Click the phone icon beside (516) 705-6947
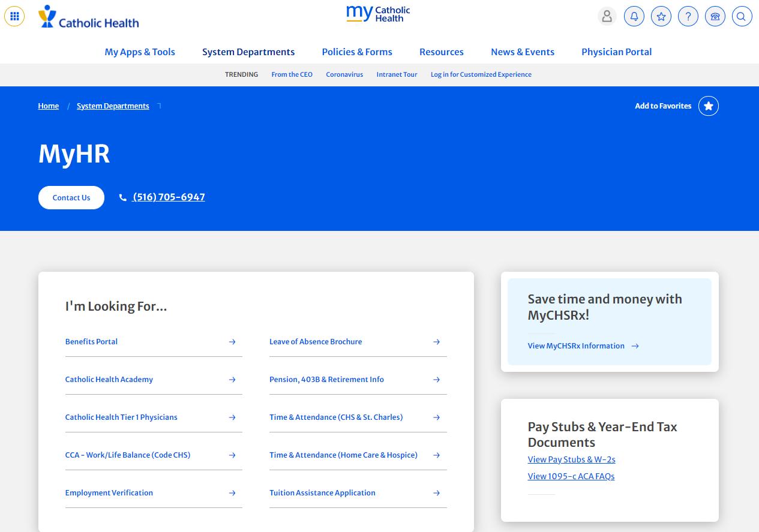The width and height of the screenshot is (759, 532). (x=123, y=197)
